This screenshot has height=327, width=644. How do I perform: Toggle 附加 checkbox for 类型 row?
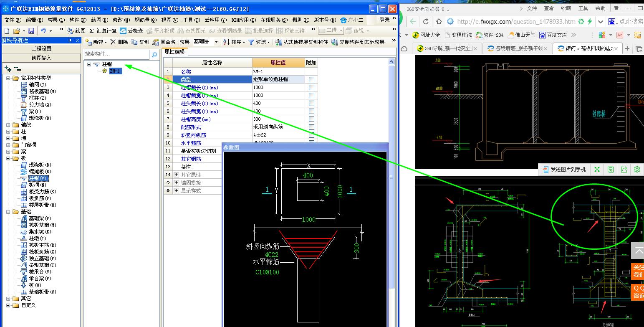(x=311, y=79)
